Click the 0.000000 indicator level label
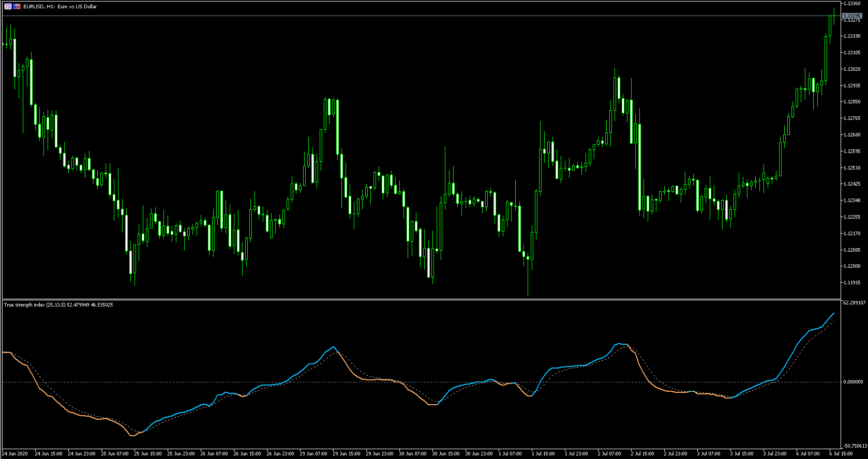 point(852,382)
